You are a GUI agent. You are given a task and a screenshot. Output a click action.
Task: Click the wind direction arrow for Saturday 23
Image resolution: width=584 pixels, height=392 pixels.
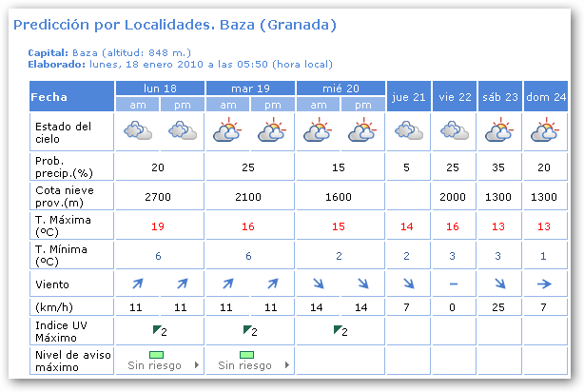click(x=499, y=284)
